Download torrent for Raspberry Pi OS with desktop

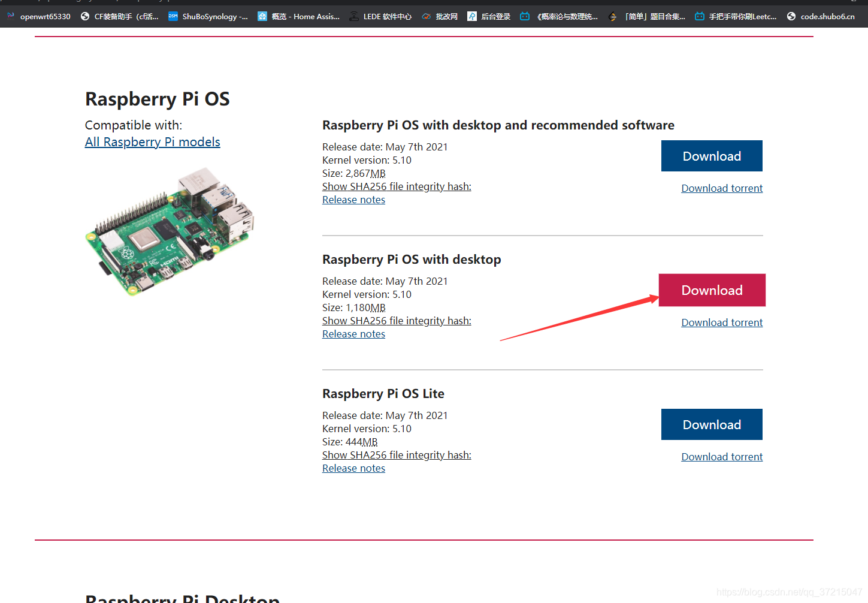(x=722, y=322)
